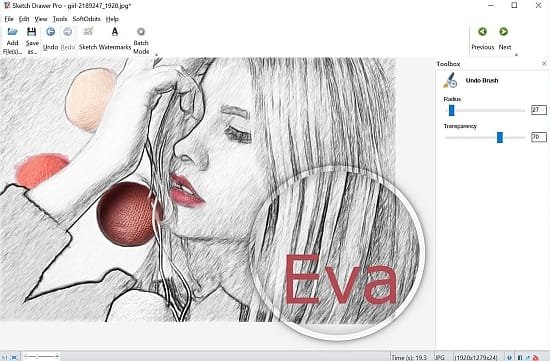Open the View menu
Viewport: 550px width, 361px height.
(x=41, y=19)
